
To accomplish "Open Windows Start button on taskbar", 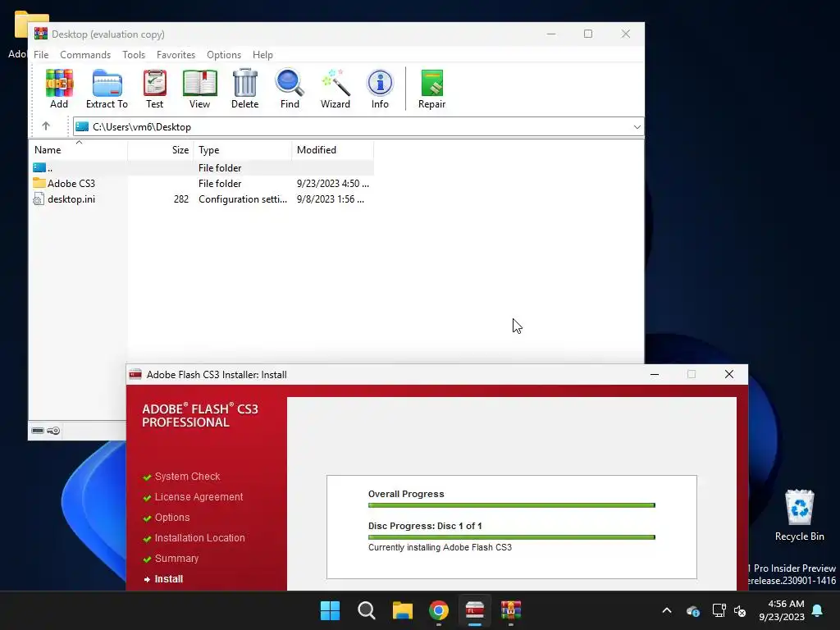I will [330, 610].
